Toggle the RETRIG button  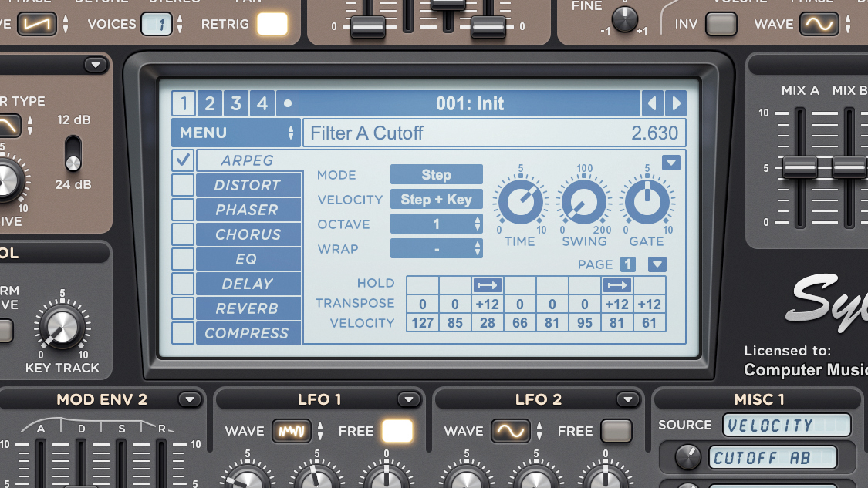272,24
